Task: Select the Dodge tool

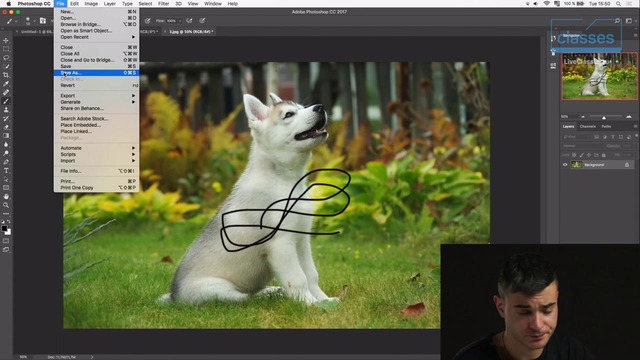Action: 6,153
